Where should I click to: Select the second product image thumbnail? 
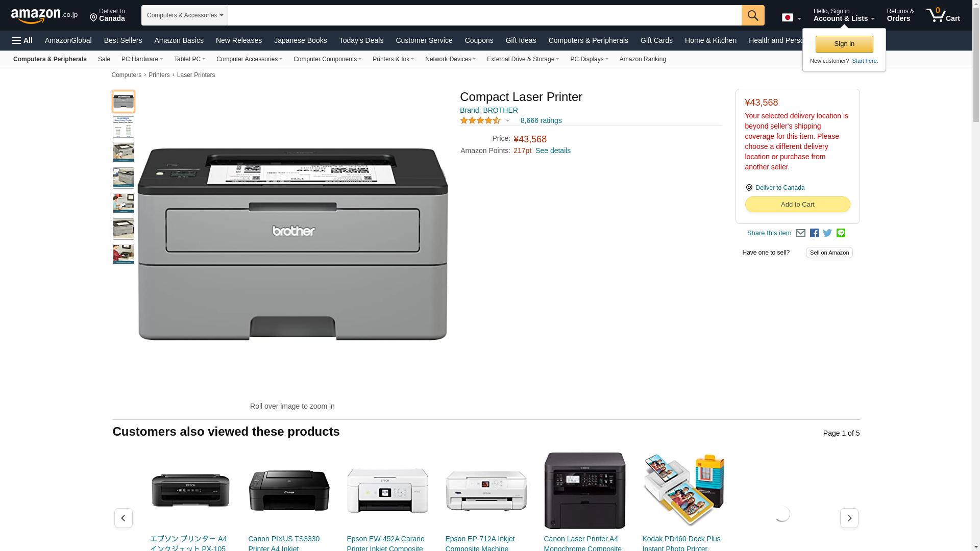pyautogui.click(x=124, y=127)
